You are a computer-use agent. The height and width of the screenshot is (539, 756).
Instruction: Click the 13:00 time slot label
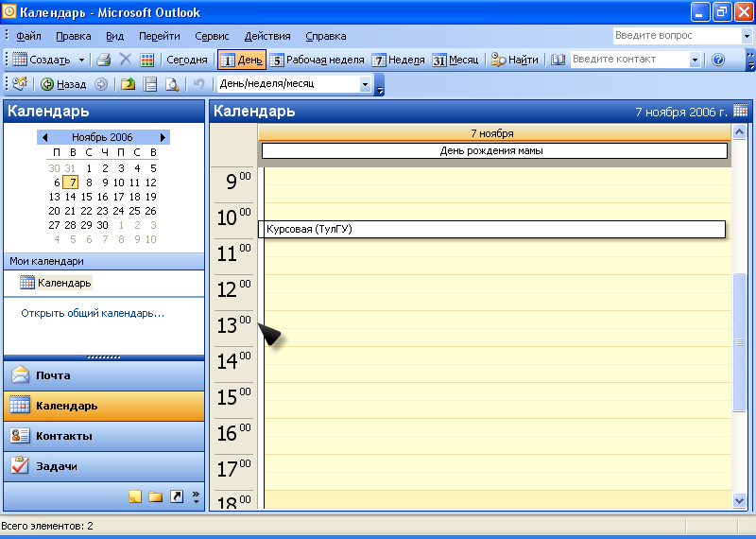[x=233, y=325]
